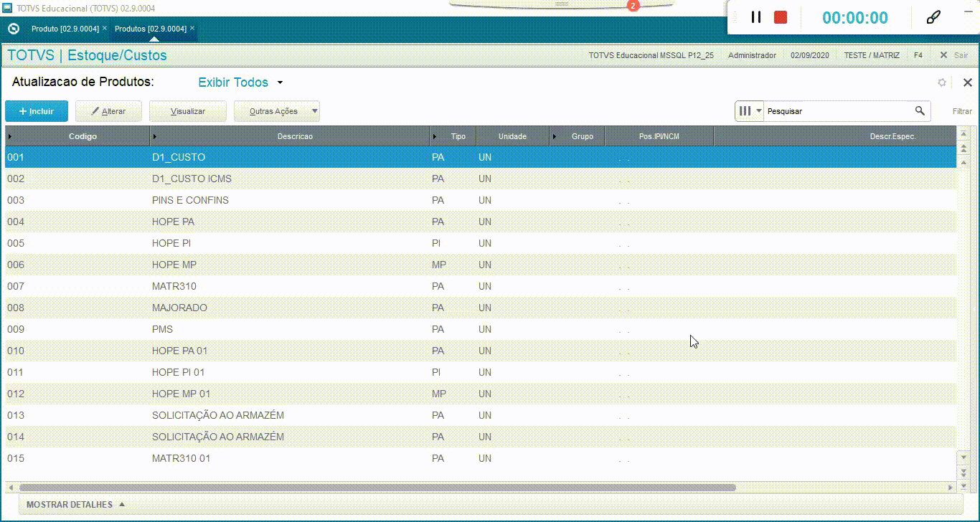This screenshot has width=980, height=522.
Task: Click the Filtrar link
Action: pos(962,111)
